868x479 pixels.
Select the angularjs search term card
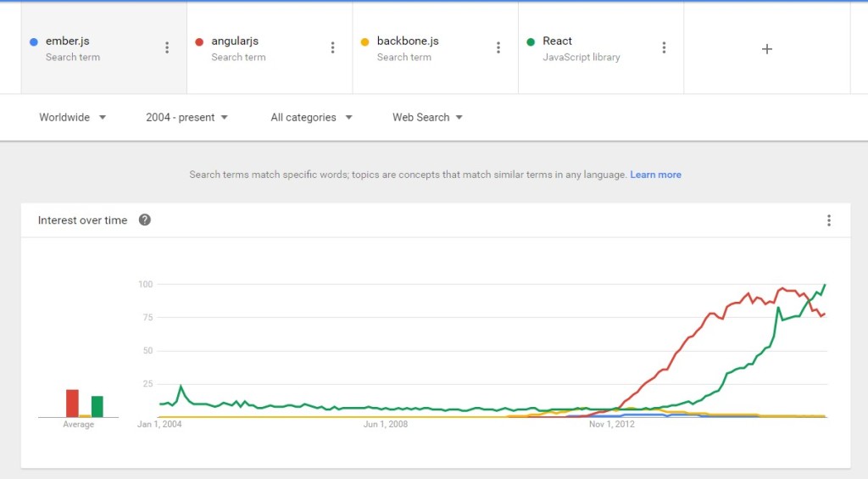point(270,48)
